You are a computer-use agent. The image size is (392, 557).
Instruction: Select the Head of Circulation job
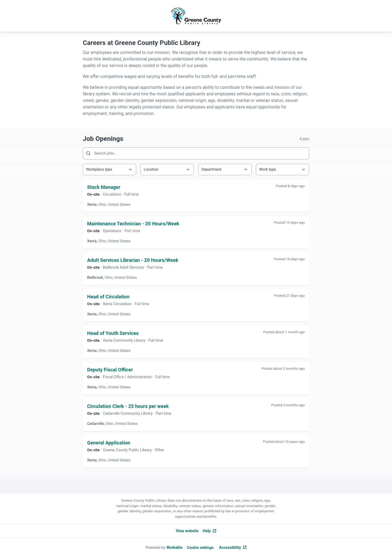coord(108,297)
